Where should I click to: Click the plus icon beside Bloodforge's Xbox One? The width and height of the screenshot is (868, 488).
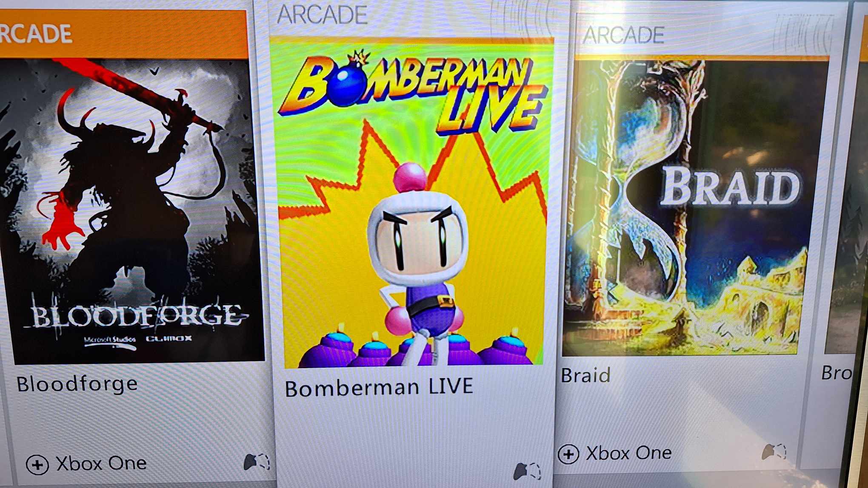(37, 465)
